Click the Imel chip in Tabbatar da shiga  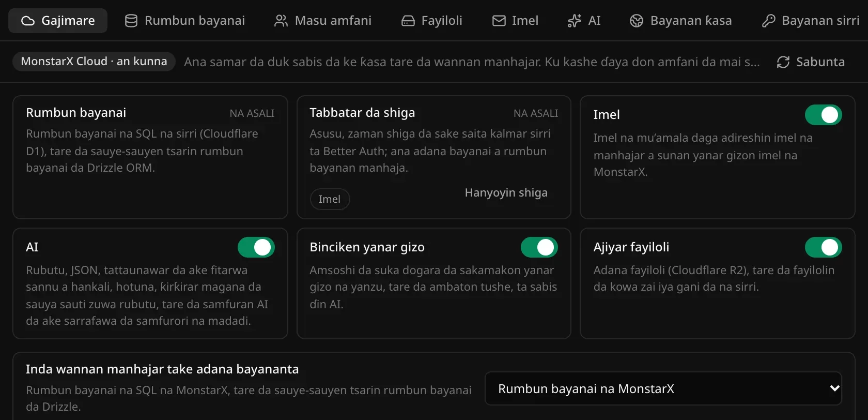330,199
